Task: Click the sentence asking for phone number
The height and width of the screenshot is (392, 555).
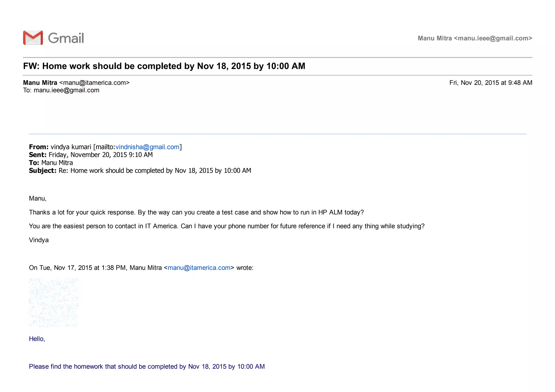Action: (x=227, y=226)
